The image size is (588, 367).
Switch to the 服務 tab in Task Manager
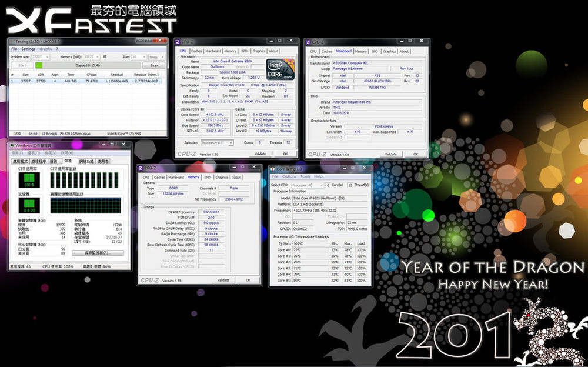coord(54,161)
